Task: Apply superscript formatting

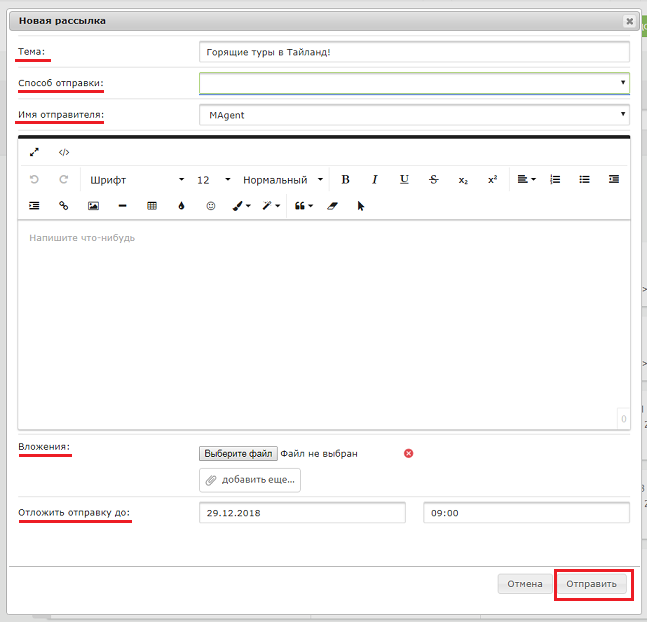Action: [x=493, y=180]
